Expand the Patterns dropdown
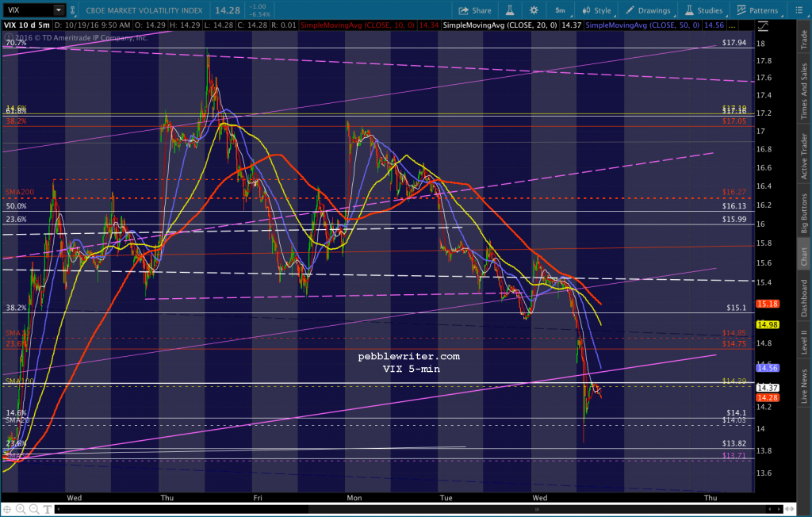The image size is (812, 517). [x=757, y=10]
